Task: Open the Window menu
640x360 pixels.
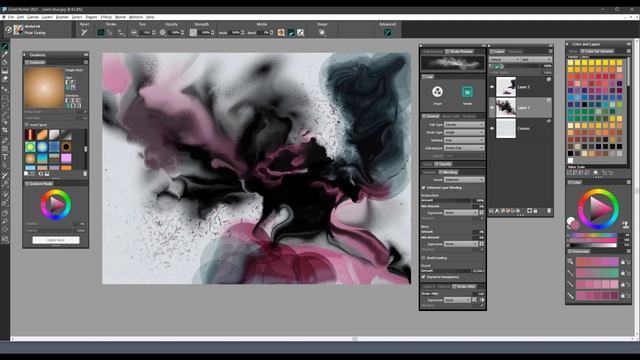Action: click(136, 17)
